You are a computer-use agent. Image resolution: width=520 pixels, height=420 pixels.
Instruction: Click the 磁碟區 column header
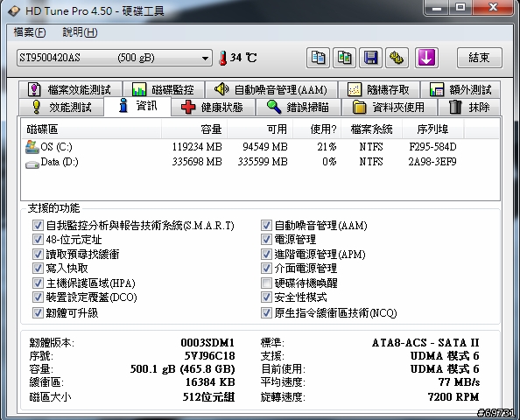click(91, 129)
